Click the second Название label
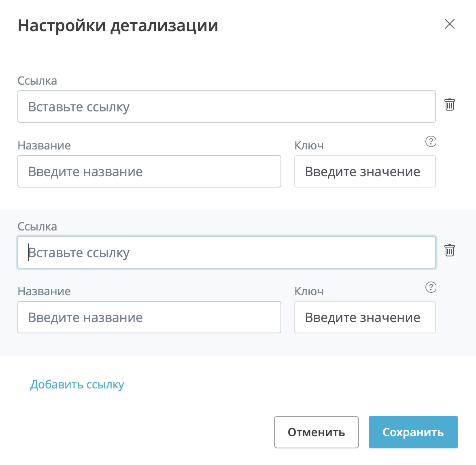The width and height of the screenshot is (476, 465). pyautogui.click(x=44, y=292)
